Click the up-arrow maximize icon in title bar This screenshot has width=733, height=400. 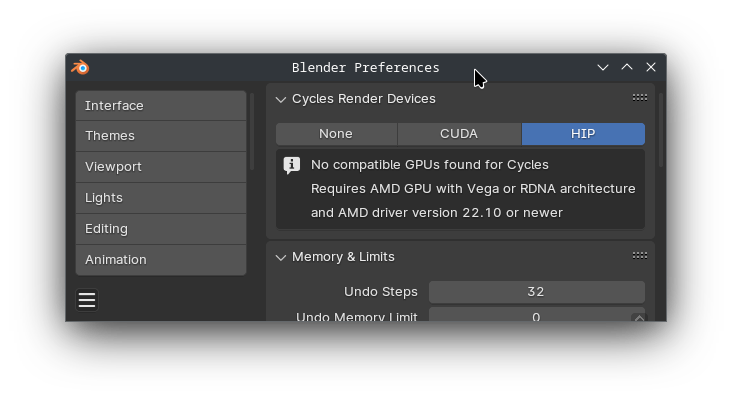click(627, 67)
